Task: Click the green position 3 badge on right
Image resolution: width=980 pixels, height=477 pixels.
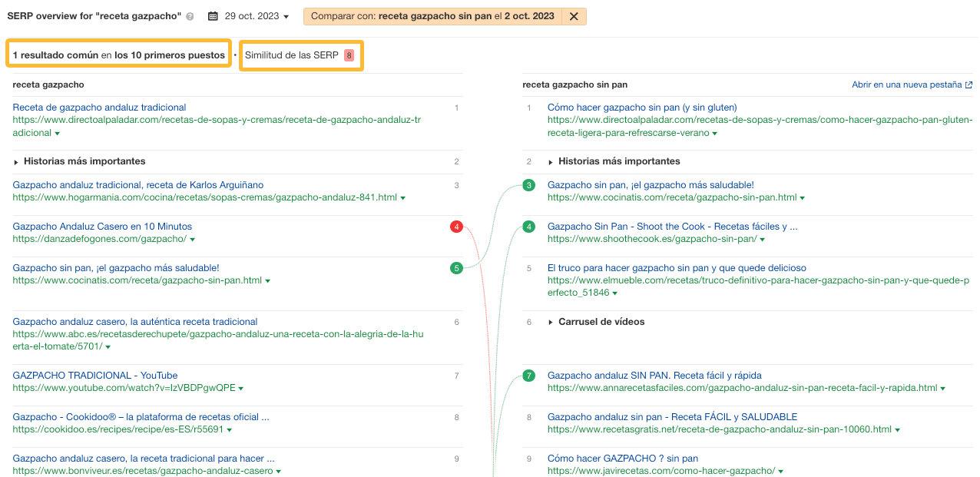Action: (x=528, y=185)
